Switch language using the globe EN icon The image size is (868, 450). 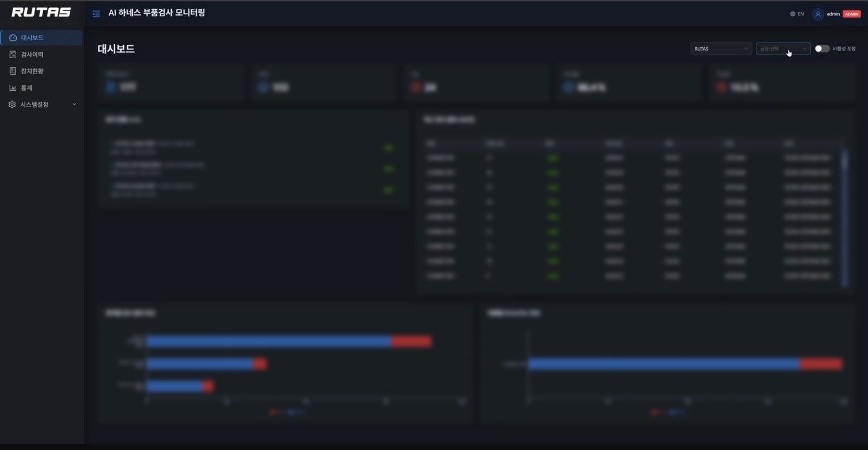[x=797, y=14]
